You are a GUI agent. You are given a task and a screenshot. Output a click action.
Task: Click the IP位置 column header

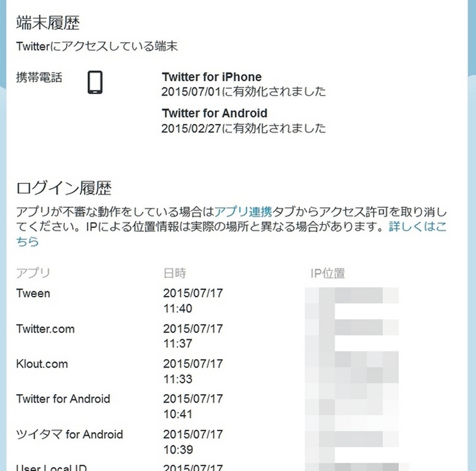tap(328, 273)
